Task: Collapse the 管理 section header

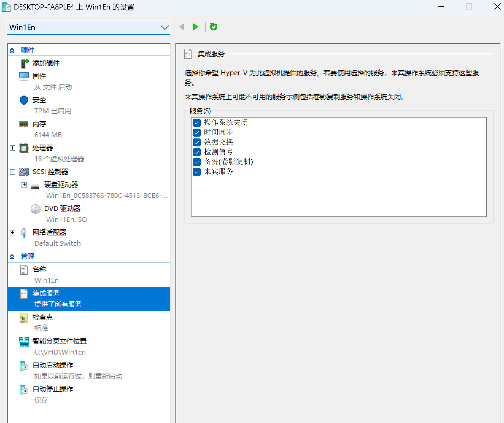Action: click(x=12, y=257)
